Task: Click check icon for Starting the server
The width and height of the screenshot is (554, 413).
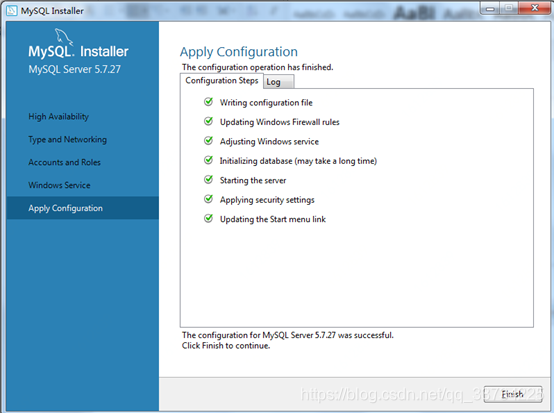Action: tap(208, 180)
